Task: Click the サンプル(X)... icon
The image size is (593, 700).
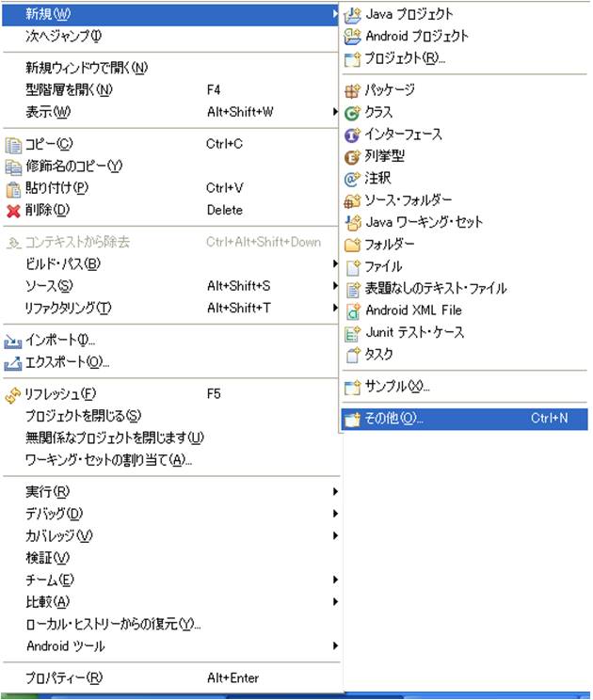Action: [352, 387]
